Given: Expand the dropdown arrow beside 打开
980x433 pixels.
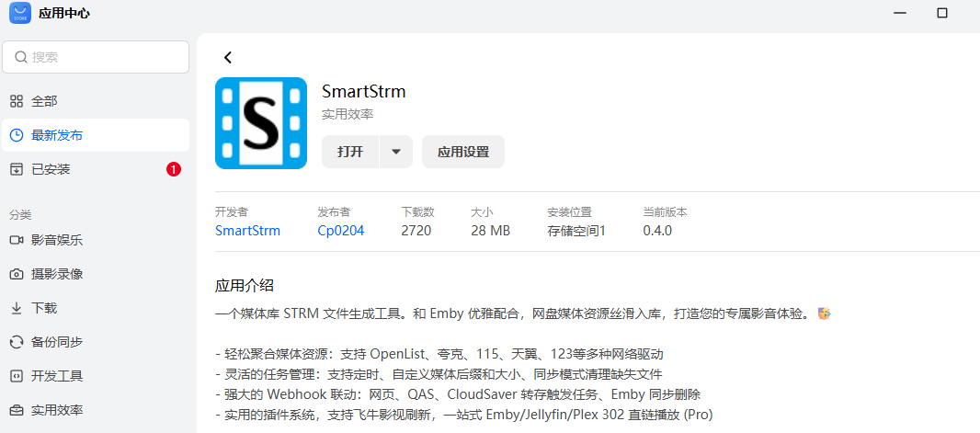Looking at the screenshot, I should pos(395,152).
